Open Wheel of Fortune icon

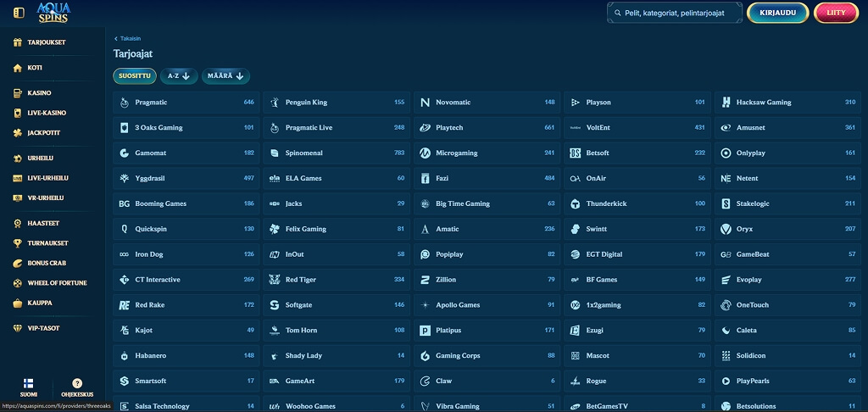pyautogui.click(x=18, y=283)
